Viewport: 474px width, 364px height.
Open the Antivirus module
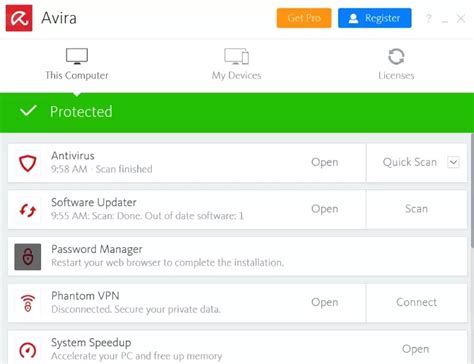(x=325, y=162)
